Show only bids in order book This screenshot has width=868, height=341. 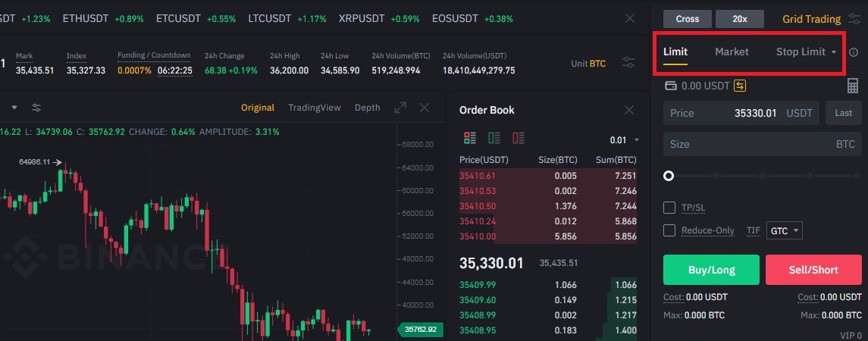494,138
